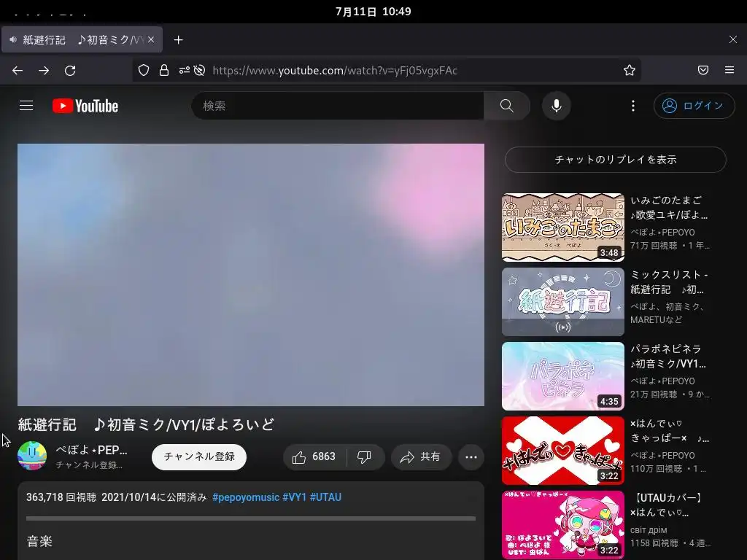Focus the 検索 search field
Screen dimensions: 747x560
point(338,106)
